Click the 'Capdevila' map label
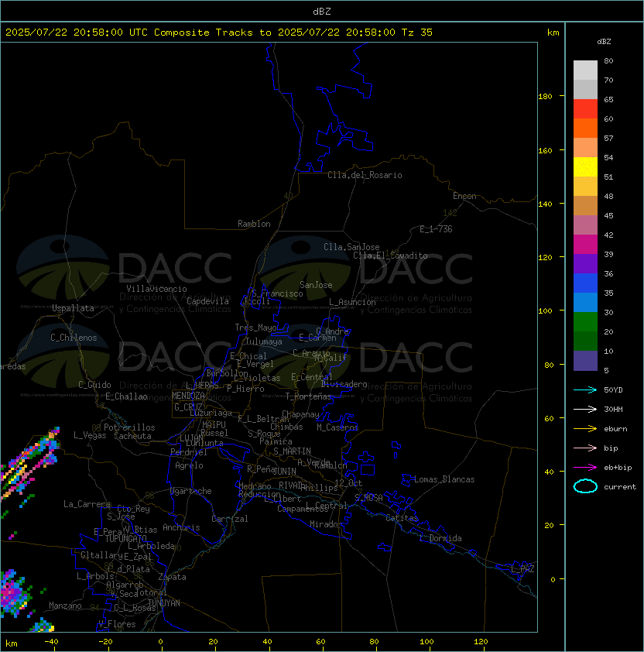 pos(207,301)
